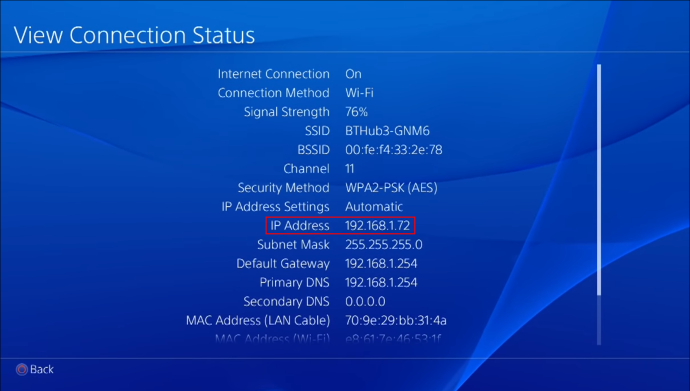The width and height of the screenshot is (690, 391).
Task: Select the MAC Address (LAN Cable) value
Action: click(396, 320)
